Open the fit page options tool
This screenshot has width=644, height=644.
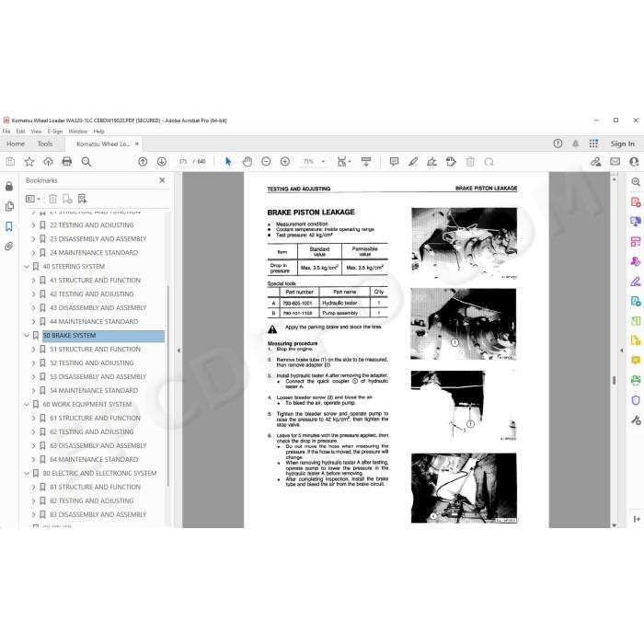tap(343, 162)
